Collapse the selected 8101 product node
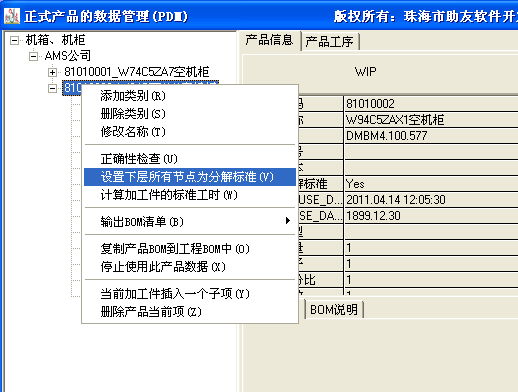Image resolution: width=518 pixels, height=392 pixels. (52, 88)
